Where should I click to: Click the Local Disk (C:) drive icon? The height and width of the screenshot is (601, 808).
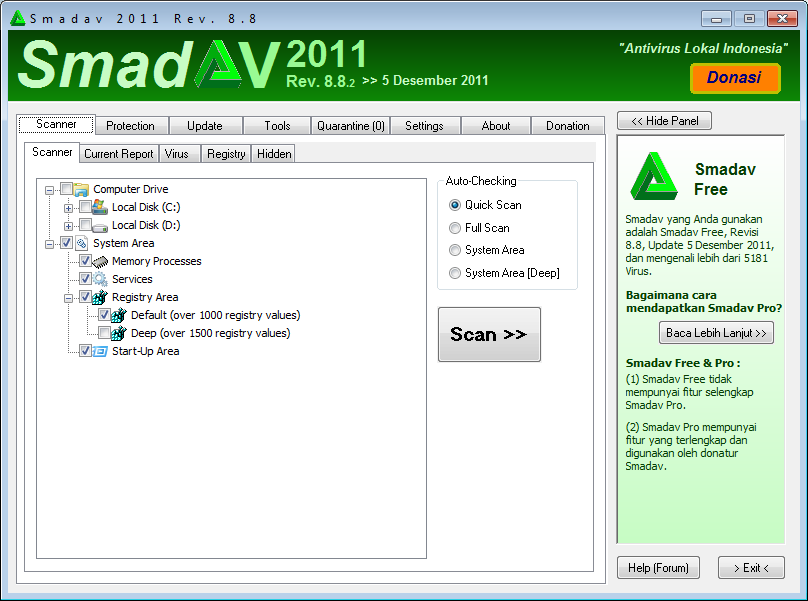coord(99,207)
